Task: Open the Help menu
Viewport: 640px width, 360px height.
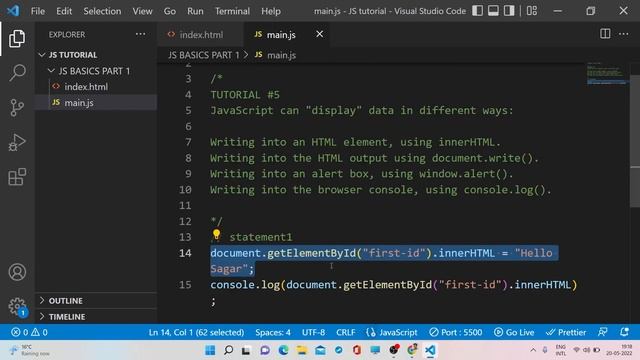Action: tap(271, 11)
